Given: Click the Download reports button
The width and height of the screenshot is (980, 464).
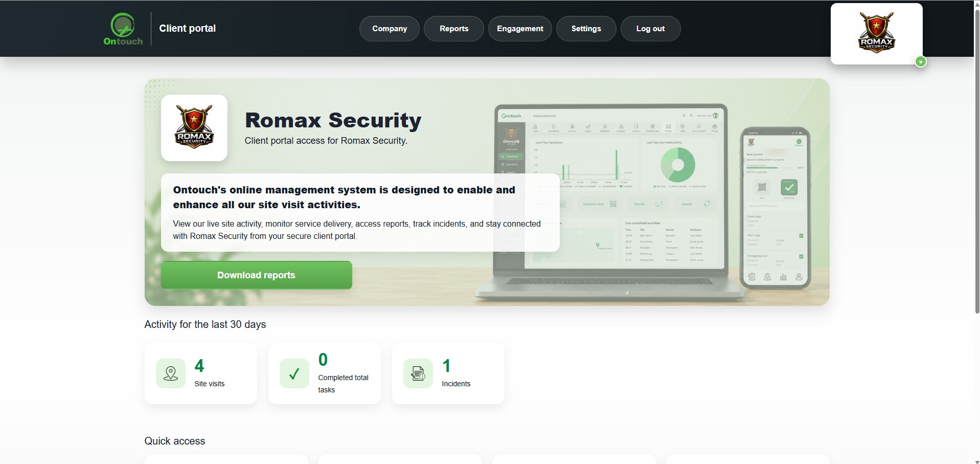Looking at the screenshot, I should (257, 275).
